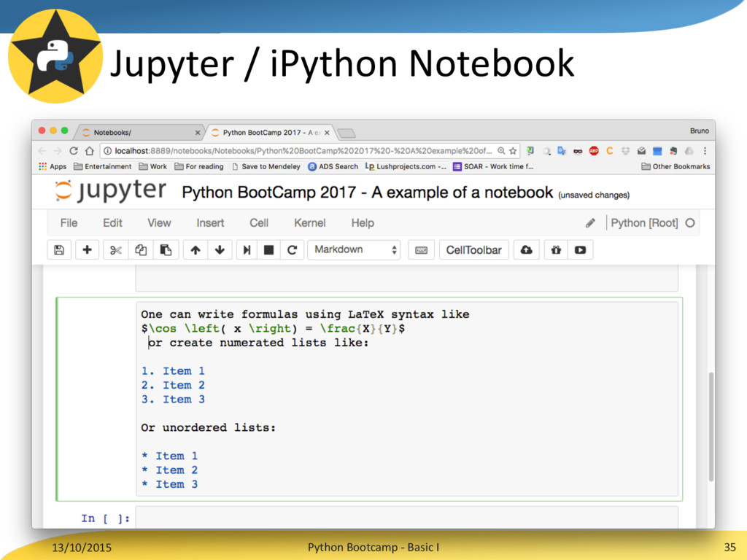
Task: Open the cell type Markdown dropdown
Action: point(354,250)
